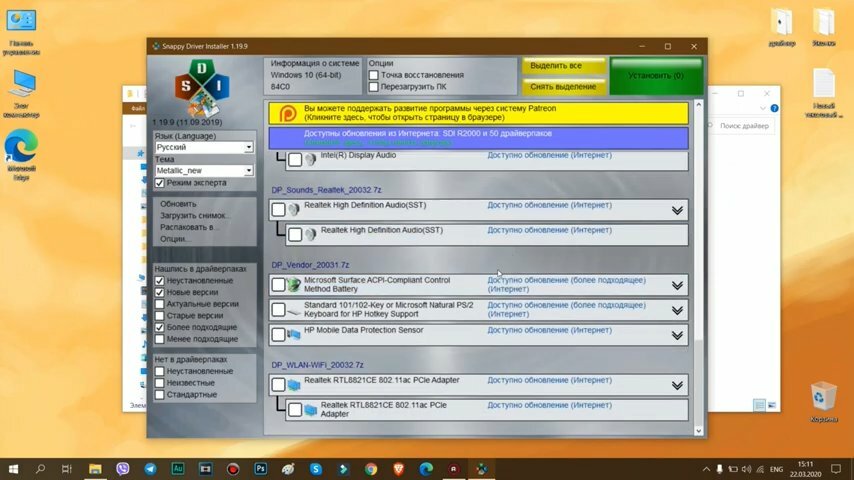The width and height of the screenshot is (854, 480).
Task: Click search field in the Explorer window behind
Action: [743, 126]
